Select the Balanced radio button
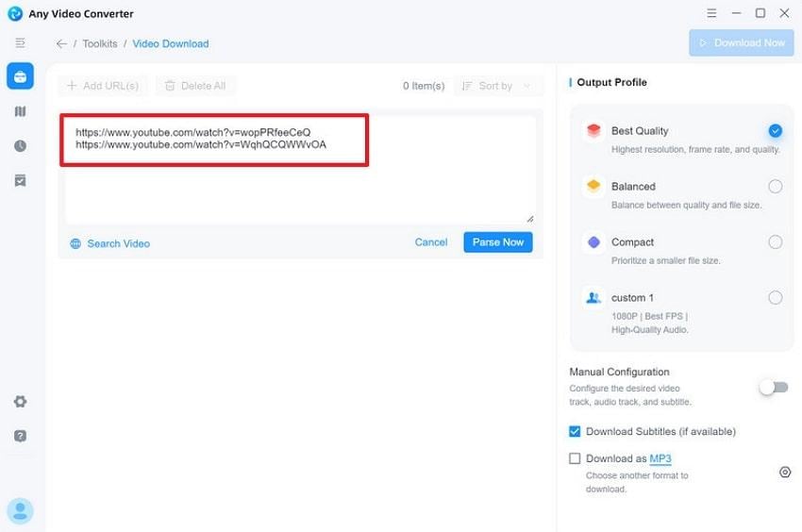This screenshot has width=802, height=532. click(775, 186)
